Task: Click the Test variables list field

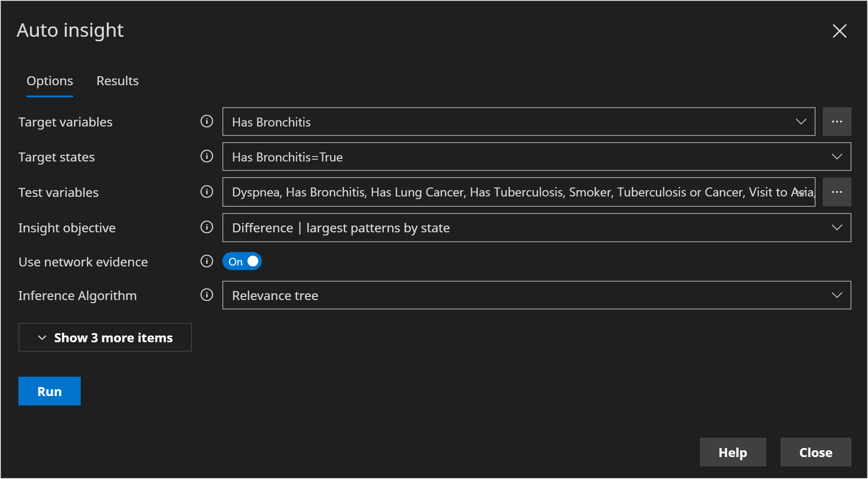Action: [511, 192]
